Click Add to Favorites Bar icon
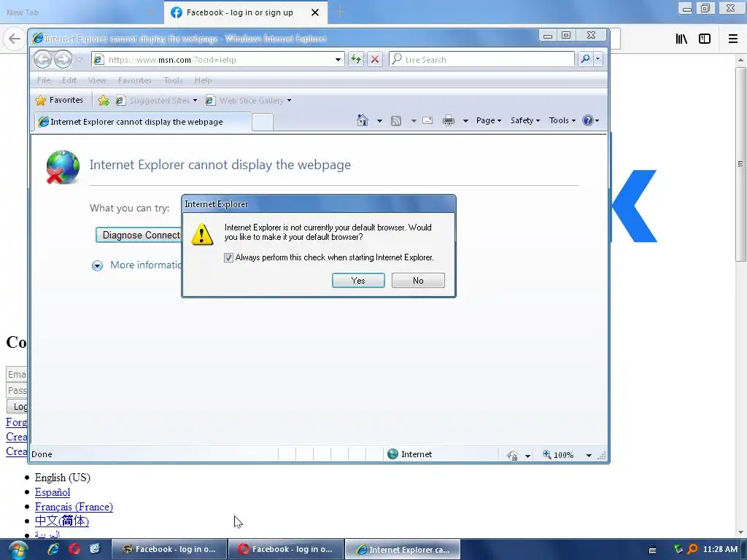 [x=104, y=101]
